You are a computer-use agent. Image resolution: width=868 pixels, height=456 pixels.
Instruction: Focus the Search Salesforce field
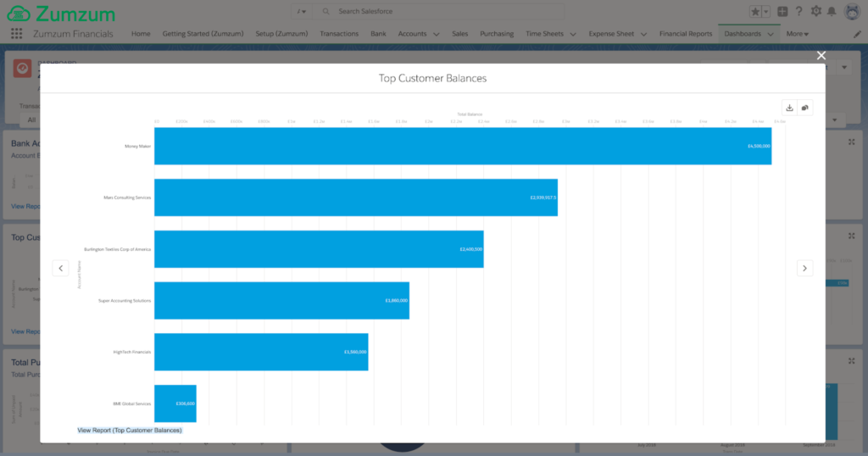click(x=437, y=12)
